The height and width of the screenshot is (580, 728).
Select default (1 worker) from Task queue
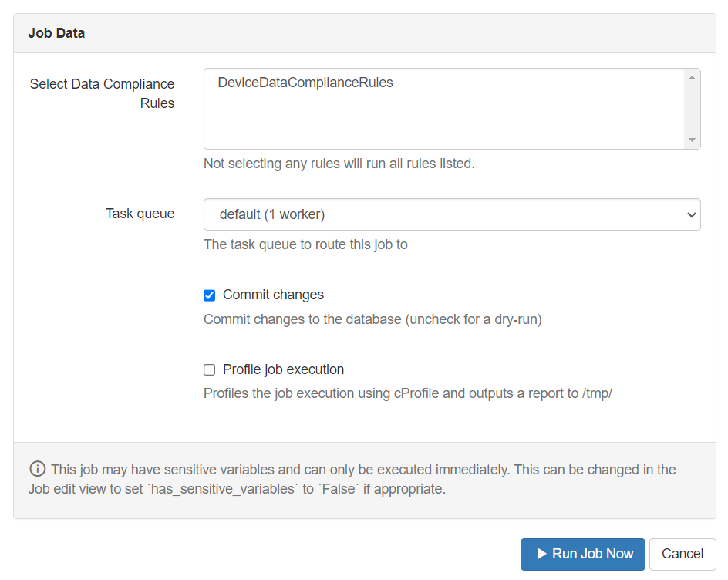(451, 214)
